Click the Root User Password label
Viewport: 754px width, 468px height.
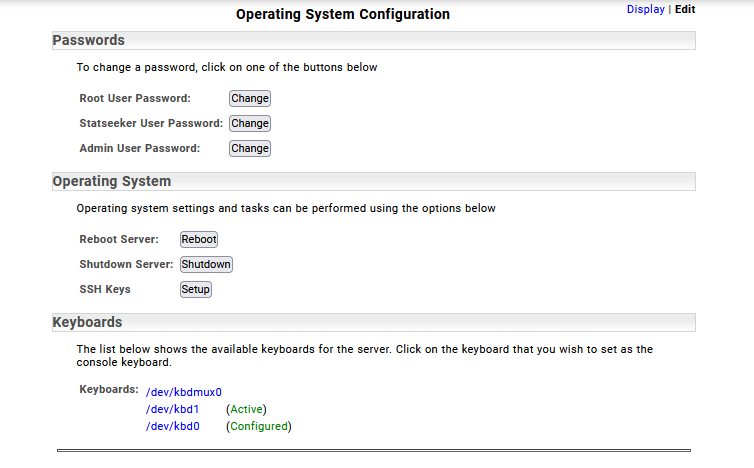[x=135, y=98]
